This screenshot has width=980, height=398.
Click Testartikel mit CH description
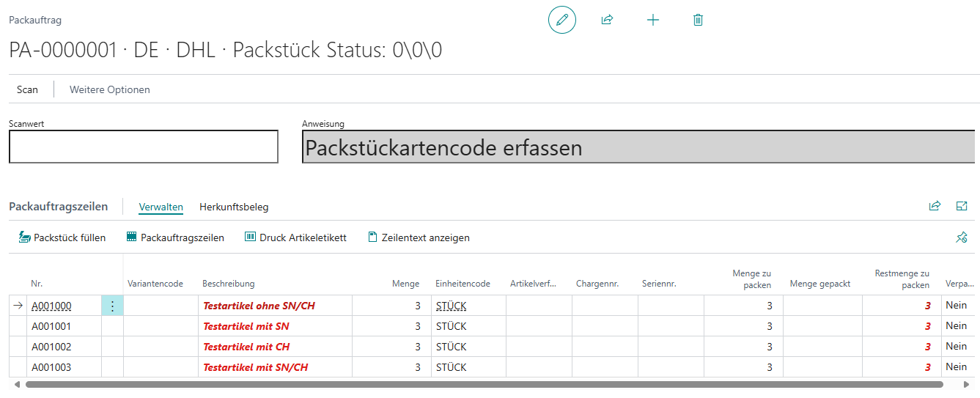coord(246,347)
